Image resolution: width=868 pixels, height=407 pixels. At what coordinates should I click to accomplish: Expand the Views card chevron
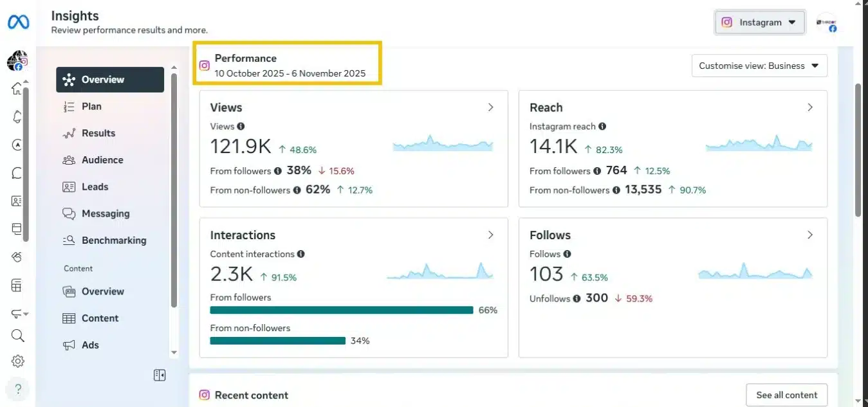tap(490, 107)
